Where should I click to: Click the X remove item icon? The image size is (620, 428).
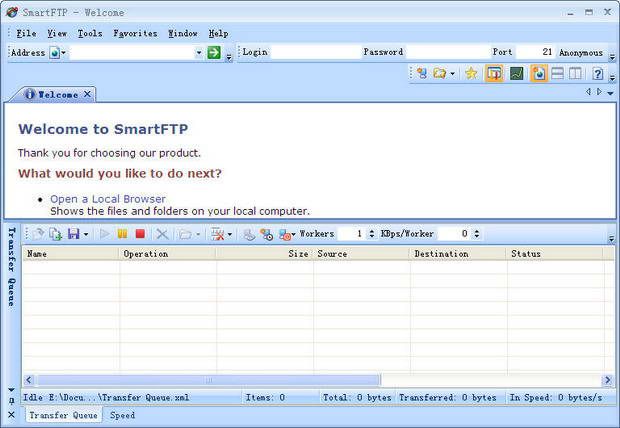pyautogui.click(x=162, y=234)
